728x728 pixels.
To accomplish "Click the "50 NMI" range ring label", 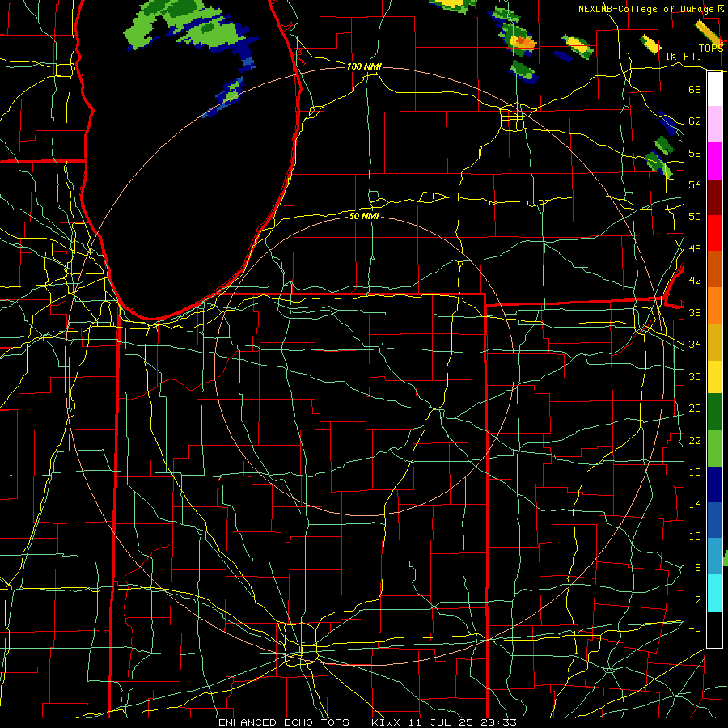I will (364, 216).
